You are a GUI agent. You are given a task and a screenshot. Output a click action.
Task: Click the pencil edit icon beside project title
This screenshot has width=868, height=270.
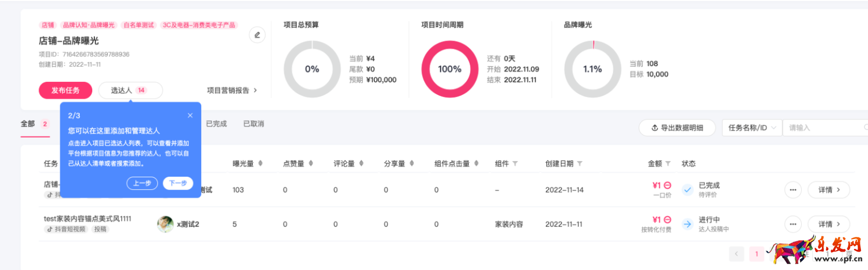[257, 35]
